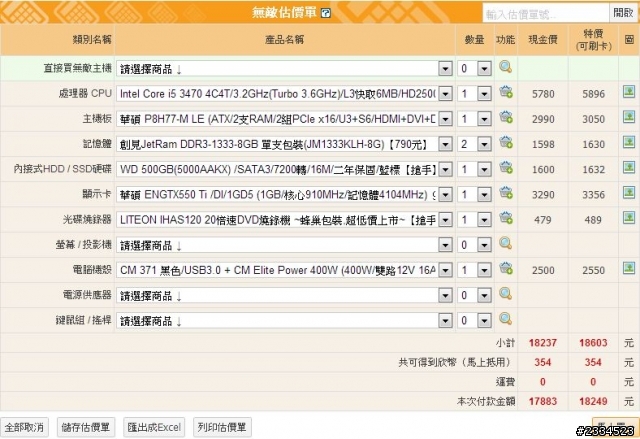This screenshot has width=640, height=439.
Task: Click the 本次付款金額 label
Action: click(486, 401)
